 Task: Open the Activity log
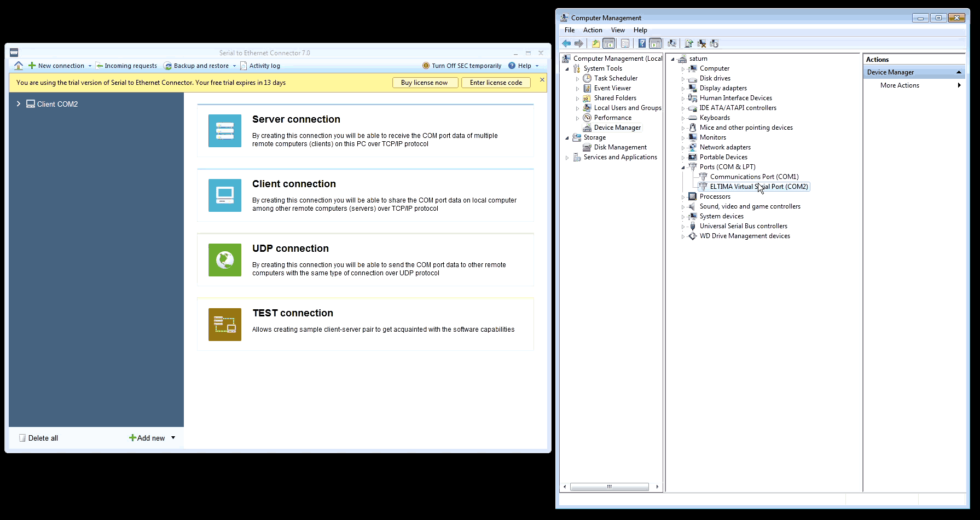(x=260, y=66)
